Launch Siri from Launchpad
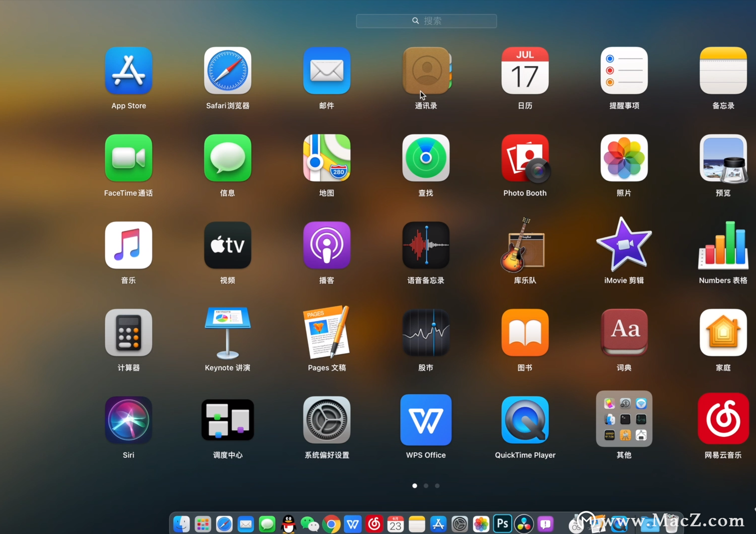Viewport: 756px width, 534px height. [x=129, y=420]
